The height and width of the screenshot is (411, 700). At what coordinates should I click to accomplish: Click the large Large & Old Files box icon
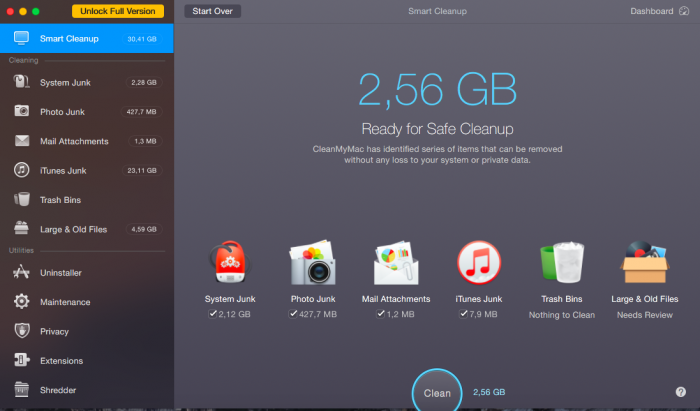point(645,262)
